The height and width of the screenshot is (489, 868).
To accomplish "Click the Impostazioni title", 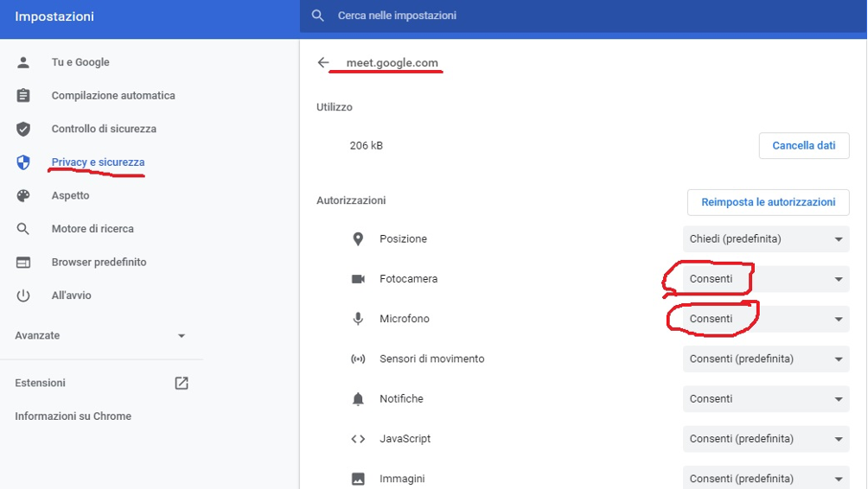I will click(x=54, y=16).
